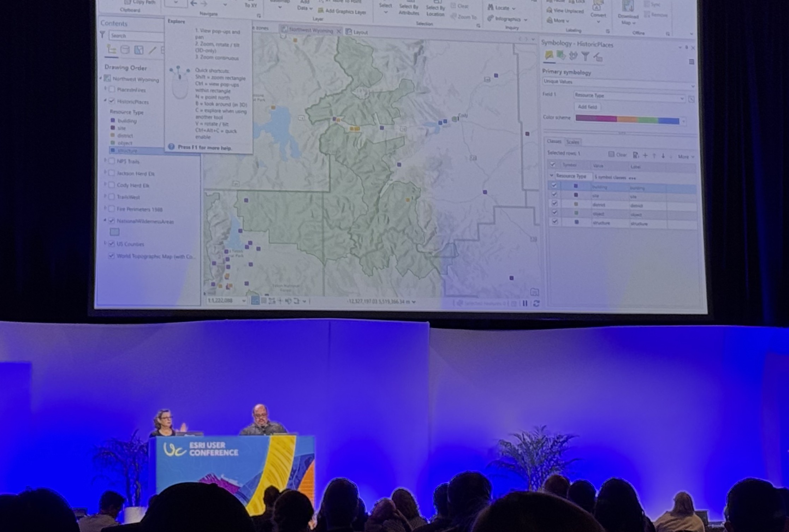Open the More dropdown in classes toolbar
The image size is (789, 532).
tap(686, 156)
